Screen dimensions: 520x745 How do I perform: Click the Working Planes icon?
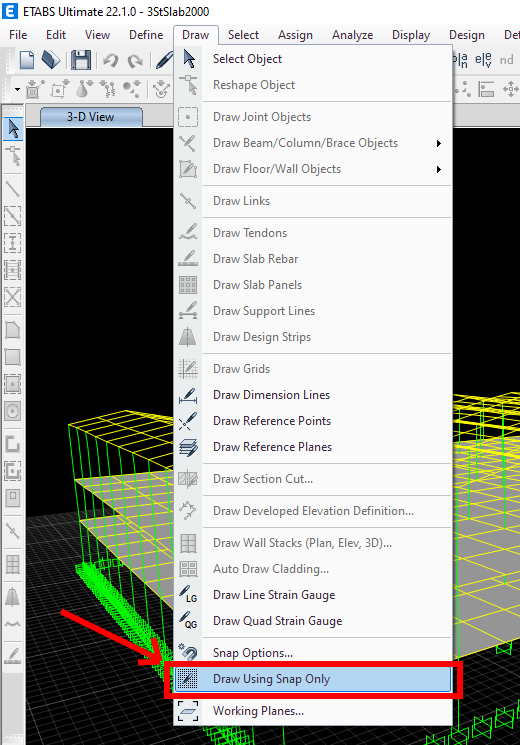point(188,711)
